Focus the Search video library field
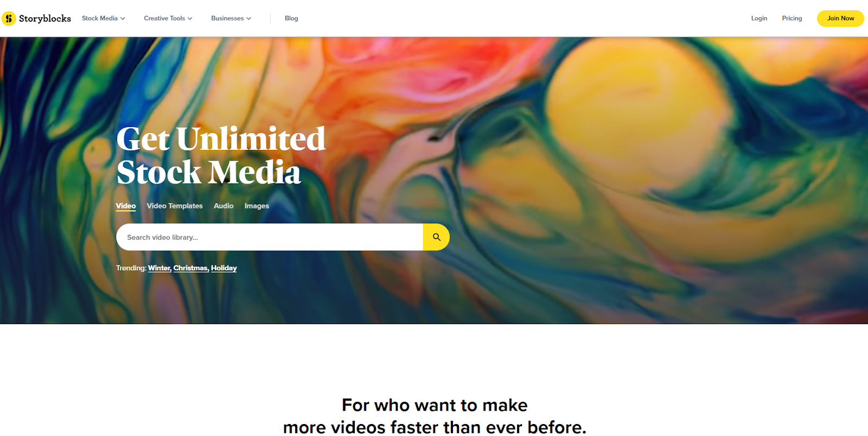868x436 pixels. [270, 237]
